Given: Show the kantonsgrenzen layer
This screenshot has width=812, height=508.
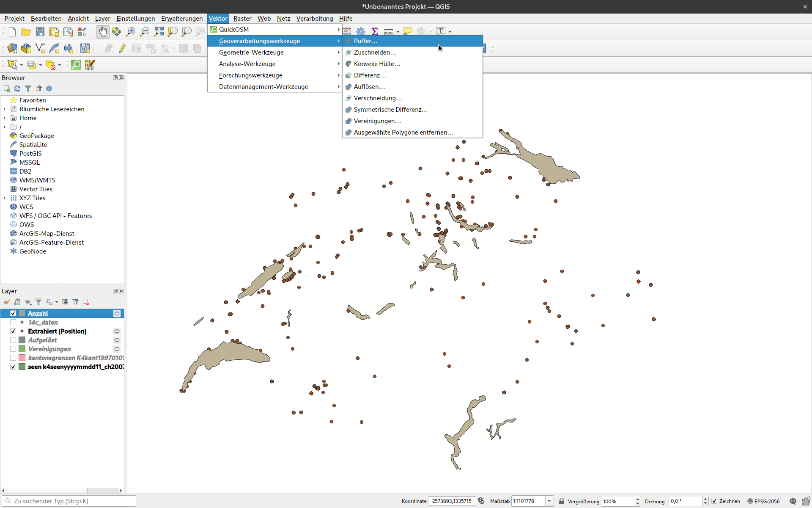Looking at the screenshot, I should pos(13,358).
